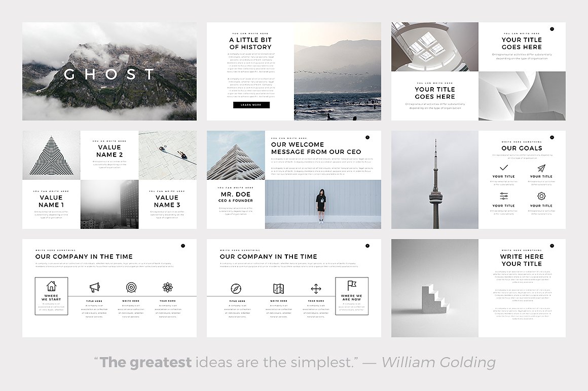Select the paper plane icon under Our Goals
This screenshot has width=588, height=391.
[x=541, y=168]
